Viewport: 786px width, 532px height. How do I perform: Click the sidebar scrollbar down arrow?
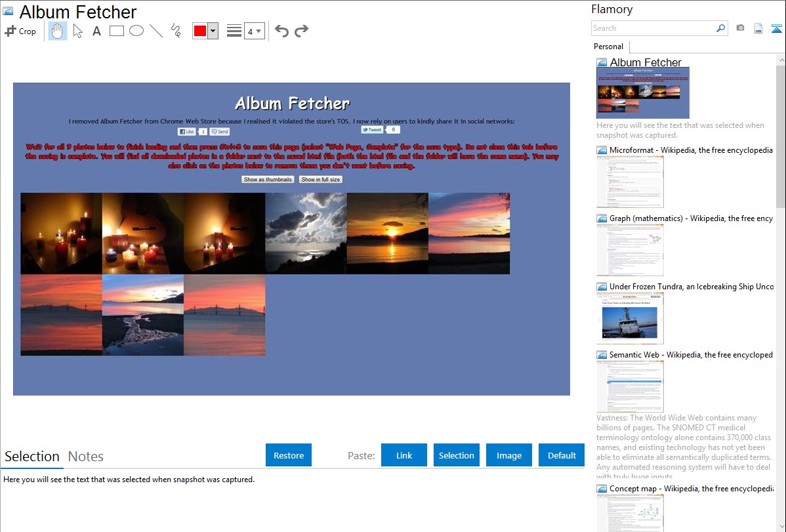(781, 527)
